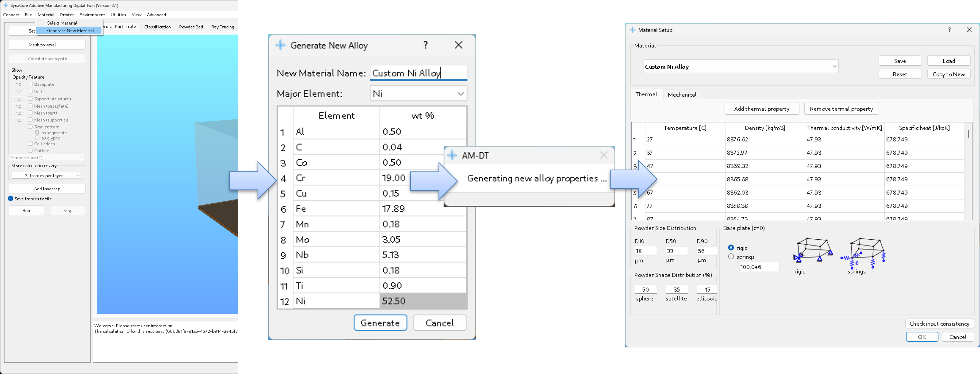
Task: Choose Generate New Material menu entry
Action: [69, 30]
